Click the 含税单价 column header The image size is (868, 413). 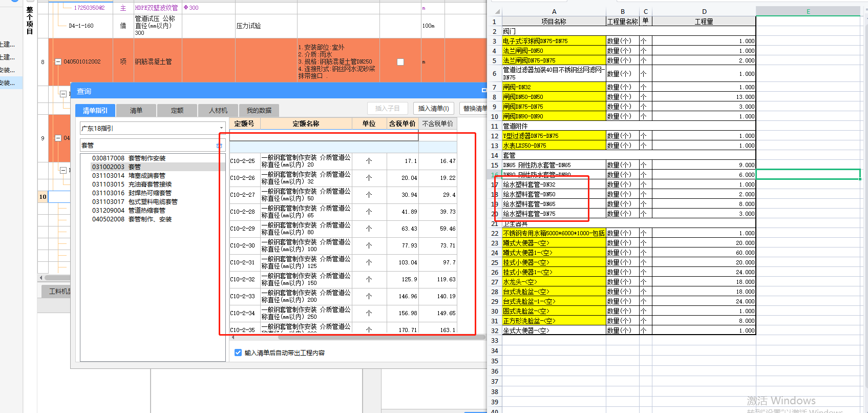tap(403, 123)
